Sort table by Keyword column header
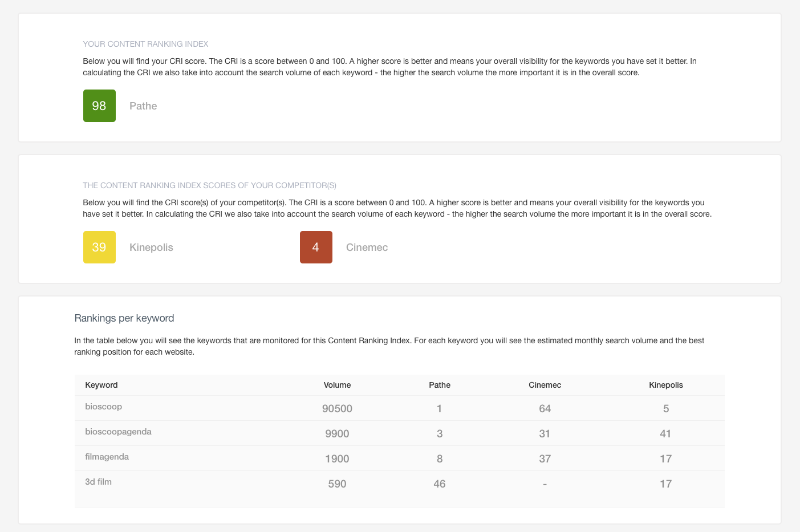The height and width of the screenshot is (532, 800). tap(101, 385)
